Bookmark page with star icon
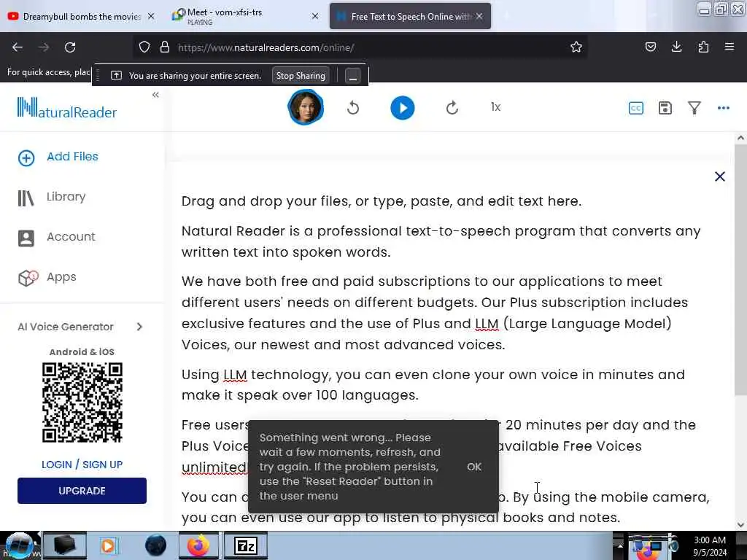747x560 pixels. (x=576, y=47)
